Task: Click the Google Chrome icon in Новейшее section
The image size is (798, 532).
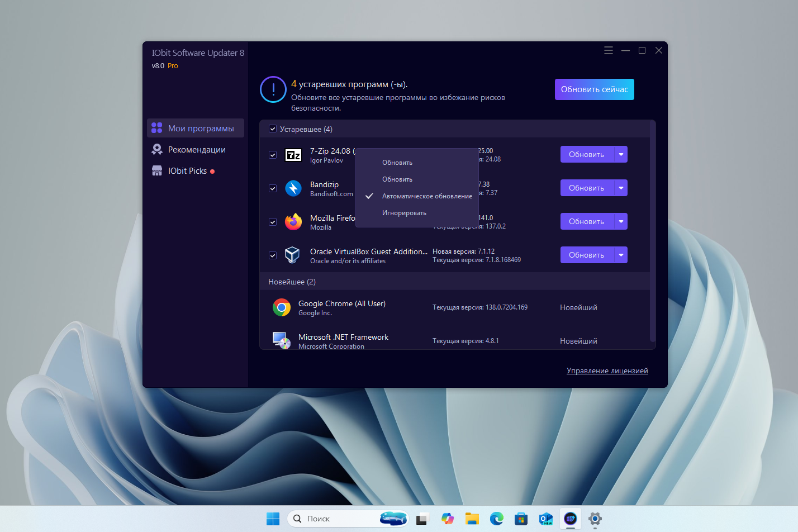Action: tap(282, 307)
